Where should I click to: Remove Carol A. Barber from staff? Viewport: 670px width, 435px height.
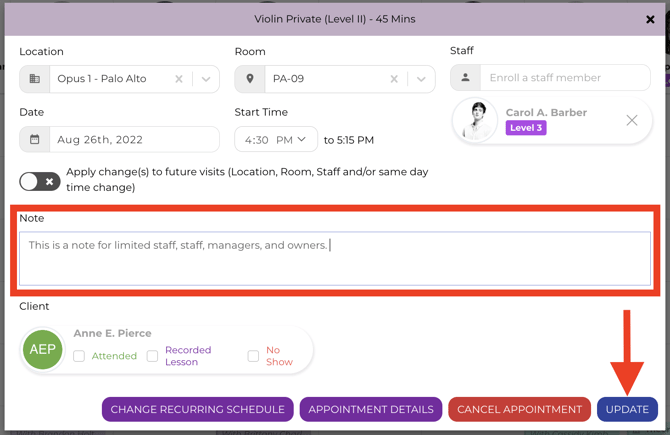coord(632,120)
